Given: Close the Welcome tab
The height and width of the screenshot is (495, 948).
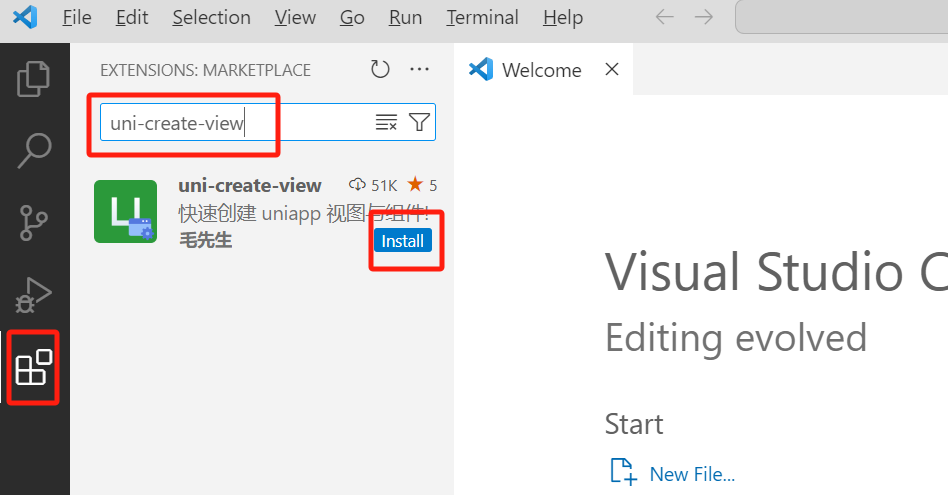Looking at the screenshot, I should tap(612, 69).
